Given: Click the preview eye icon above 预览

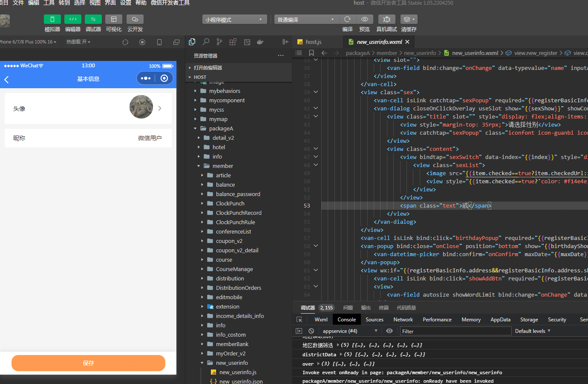Looking at the screenshot, I should [x=365, y=19].
